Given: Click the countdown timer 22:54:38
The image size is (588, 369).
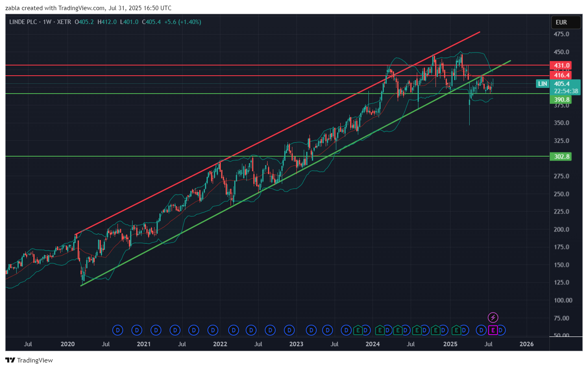Looking at the screenshot, I should point(566,91).
